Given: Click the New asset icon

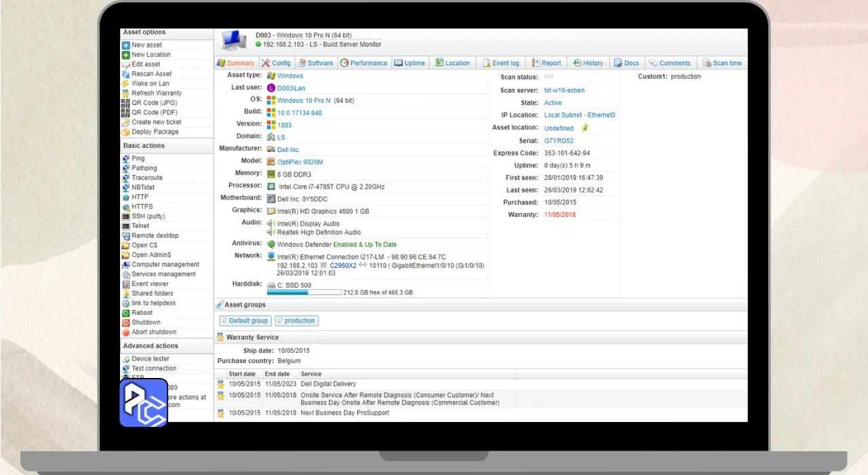Looking at the screenshot, I should (125, 45).
